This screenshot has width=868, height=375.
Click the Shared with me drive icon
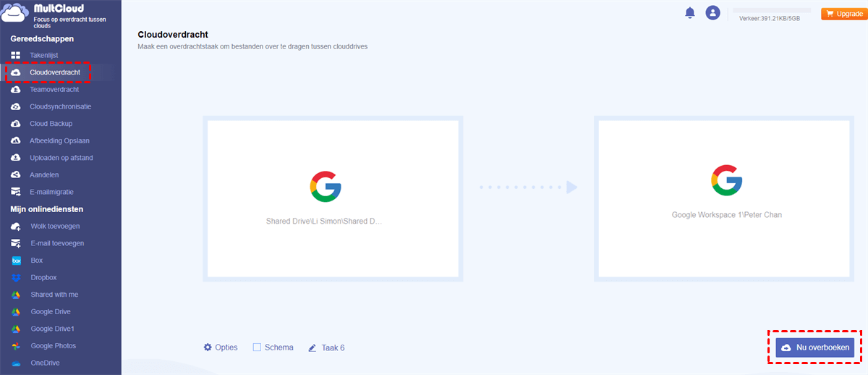(x=16, y=295)
